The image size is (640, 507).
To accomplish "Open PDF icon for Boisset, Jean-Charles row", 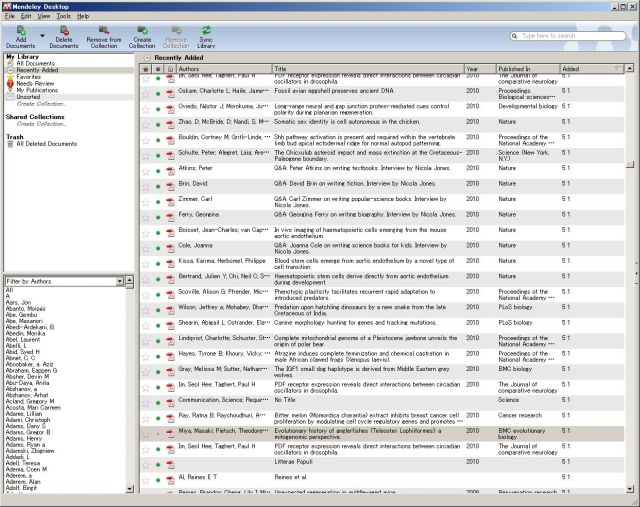I will (x=170, y=233).
